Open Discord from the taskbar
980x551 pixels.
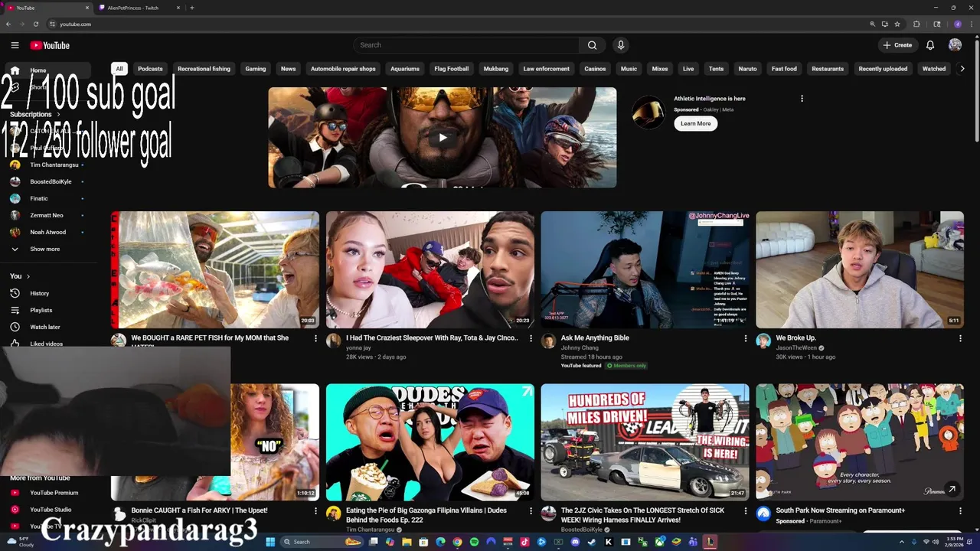pyautogui.click(x=575, y=542)
